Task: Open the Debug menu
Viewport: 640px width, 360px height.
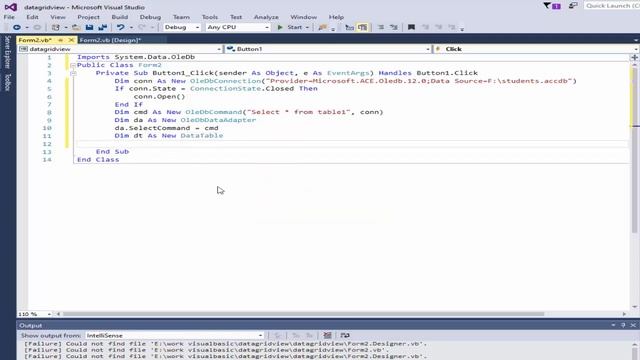Action: [150, 17]
